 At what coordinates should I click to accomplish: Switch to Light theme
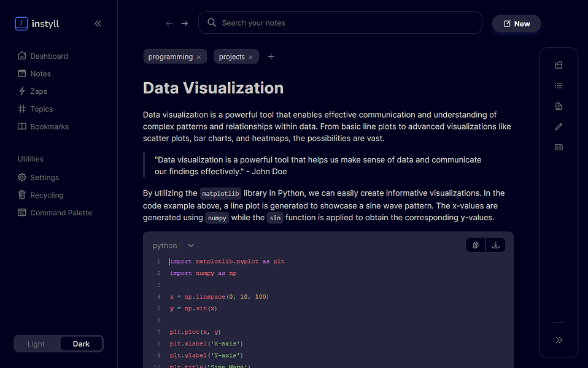(x=36, y=343)
